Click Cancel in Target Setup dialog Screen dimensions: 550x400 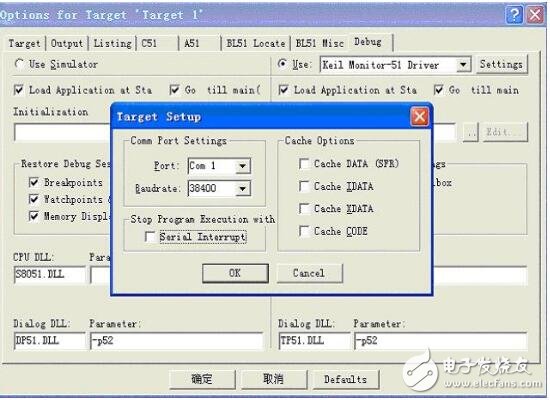tap(309, 273)
